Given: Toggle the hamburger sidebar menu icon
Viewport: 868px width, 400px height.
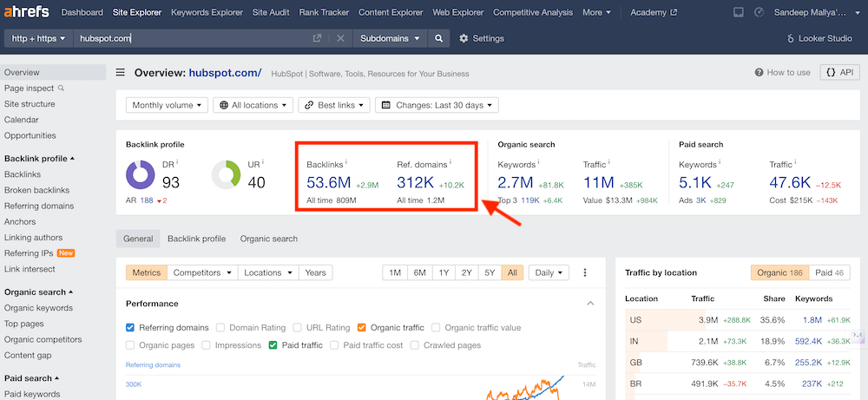Looking at the screenshot, I should click(x=121, y=73).
